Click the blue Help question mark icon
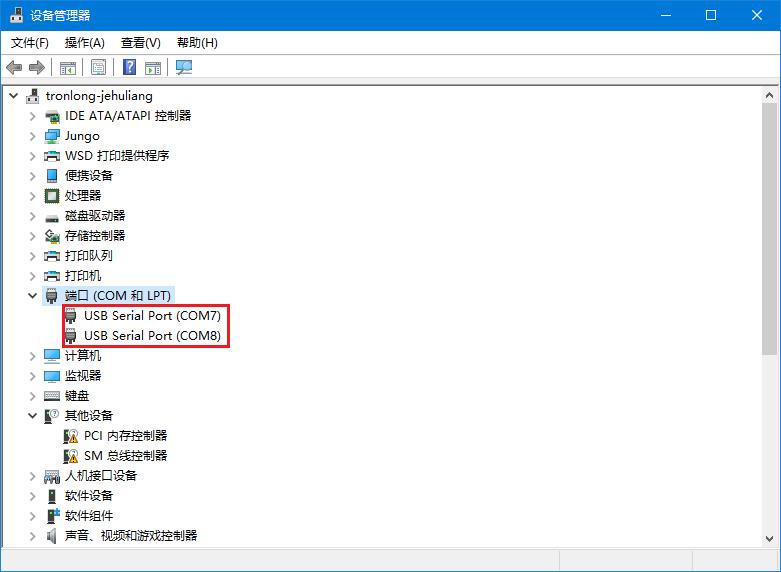 pyautogui.click(x=130, y=67)
